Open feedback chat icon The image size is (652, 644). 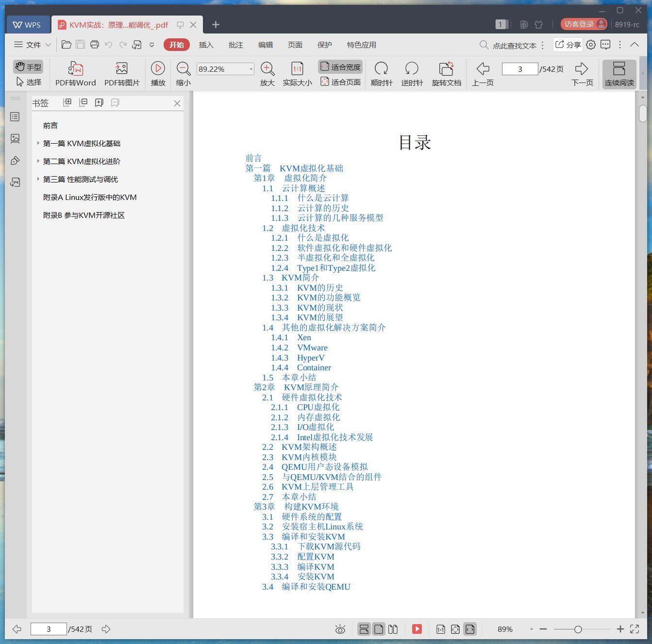(x=605, y=45)
